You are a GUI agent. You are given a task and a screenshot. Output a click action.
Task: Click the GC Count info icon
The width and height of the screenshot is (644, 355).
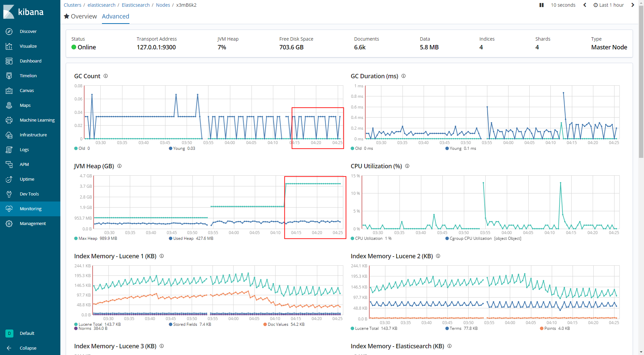[106, 76]
